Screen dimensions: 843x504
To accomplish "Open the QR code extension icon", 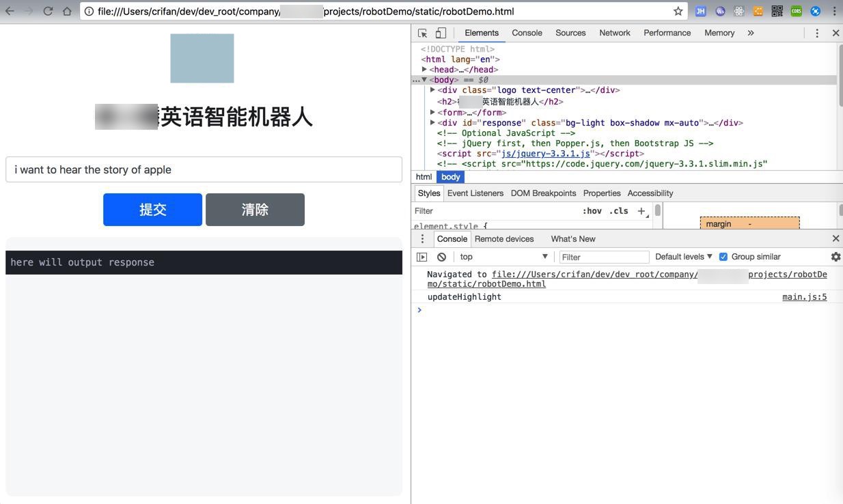I will pyautogui.click(x=777, y=11).
